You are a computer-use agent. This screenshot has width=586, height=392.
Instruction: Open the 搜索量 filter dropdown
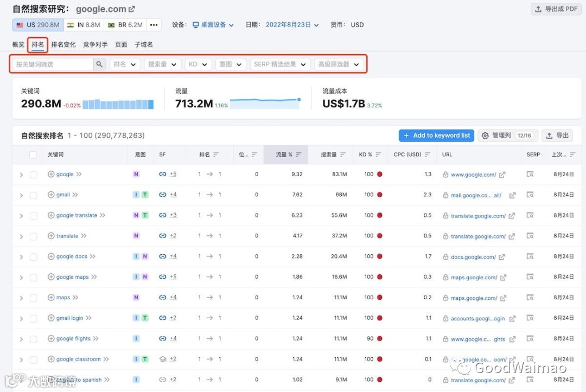[162, 64]
